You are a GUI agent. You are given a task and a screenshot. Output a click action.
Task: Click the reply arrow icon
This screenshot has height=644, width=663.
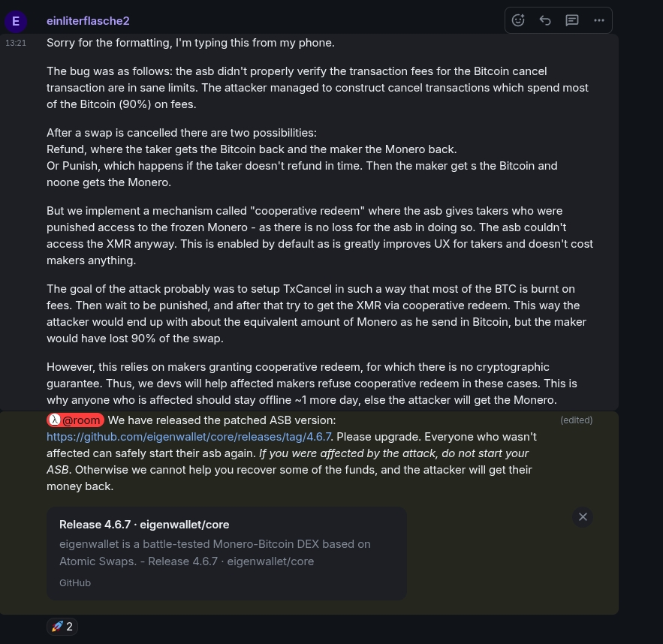(x=545, y=20)
